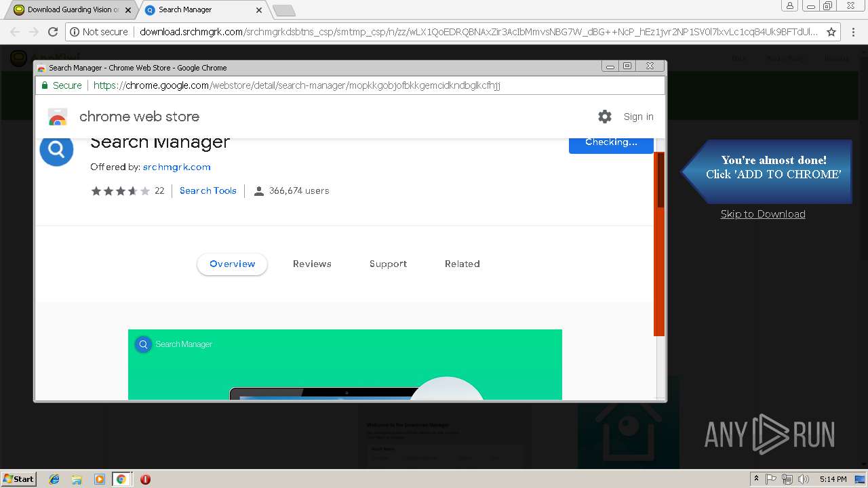Click the Search Manager magnifier logo
The height and width of the screenshot is (488, 868).
56,149
